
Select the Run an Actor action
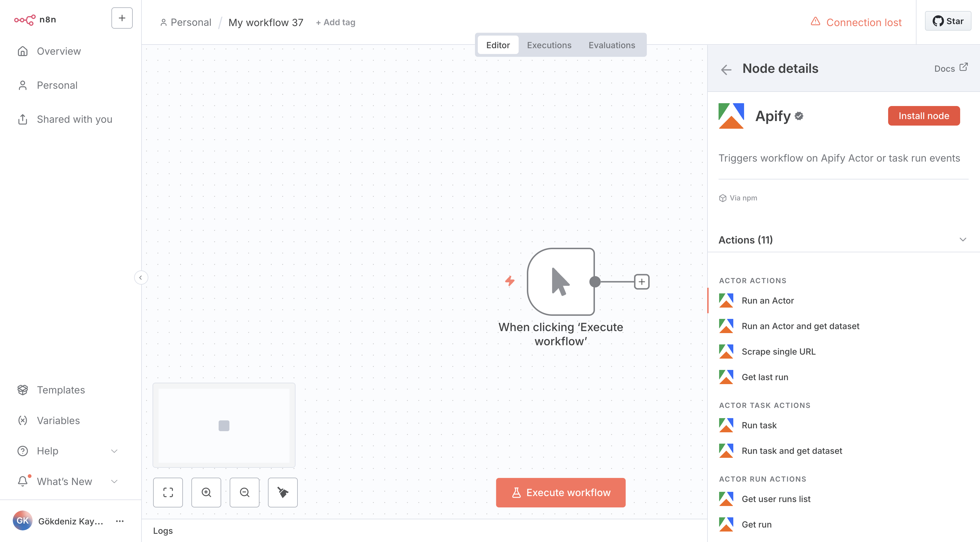point(767,300)
